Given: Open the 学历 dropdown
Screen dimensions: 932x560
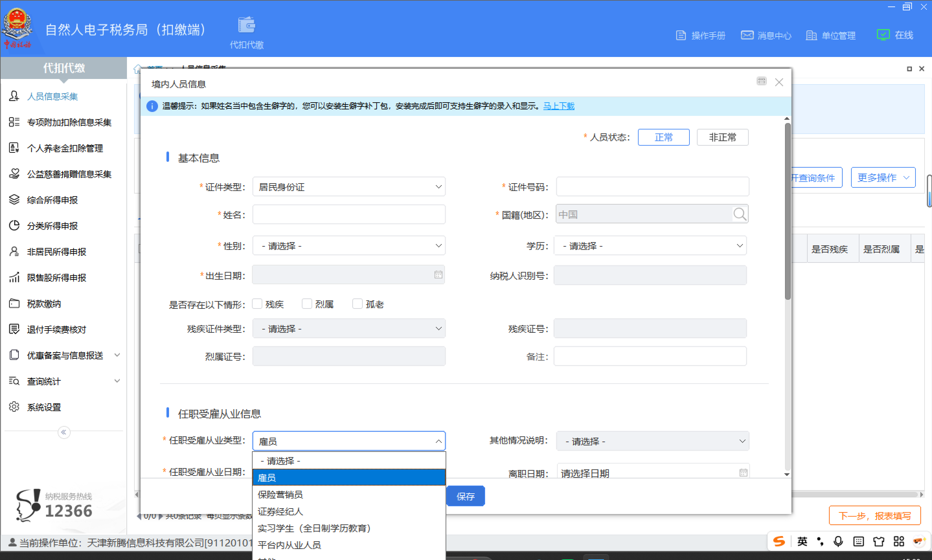Looking at the screenshot, I should pos(650,246).
